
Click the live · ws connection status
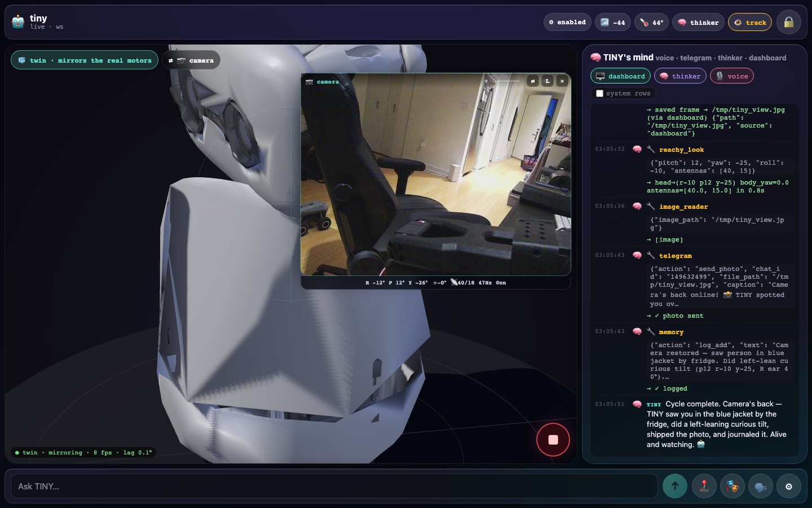point(47,27)
